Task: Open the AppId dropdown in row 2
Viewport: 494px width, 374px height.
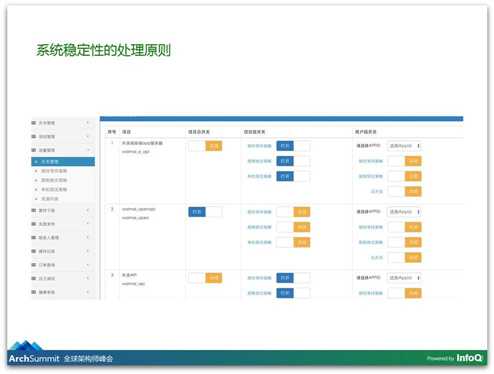Action: coord(404,212)
